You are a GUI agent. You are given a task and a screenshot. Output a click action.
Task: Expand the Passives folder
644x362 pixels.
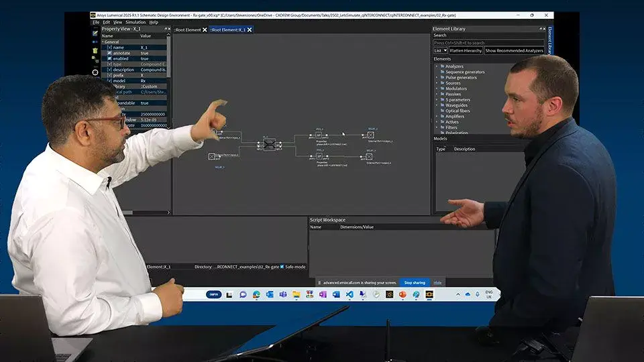pos(437,94)
